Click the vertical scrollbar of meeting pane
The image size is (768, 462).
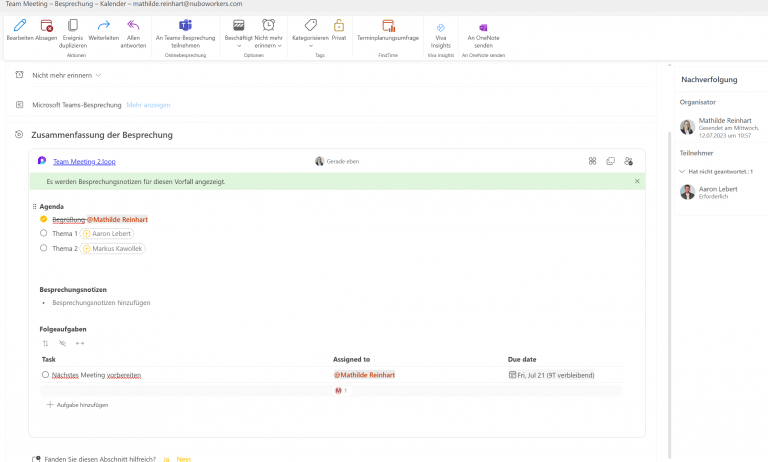tap(669, 294)
